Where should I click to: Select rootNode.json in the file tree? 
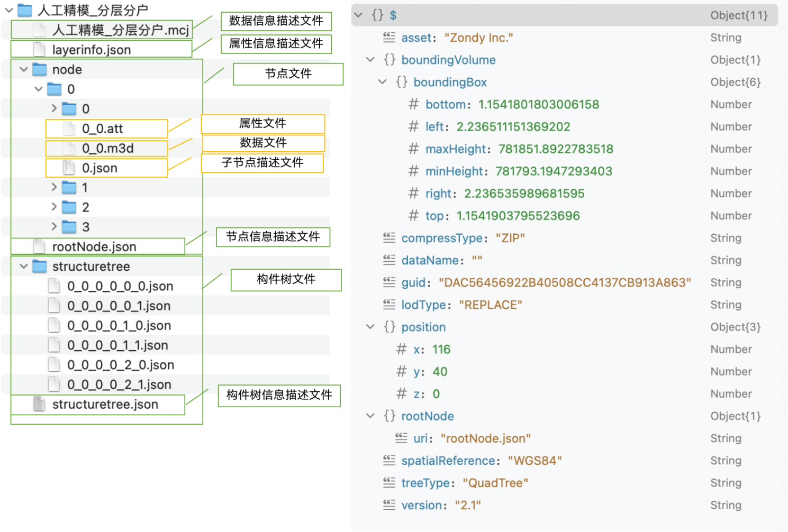94,247
